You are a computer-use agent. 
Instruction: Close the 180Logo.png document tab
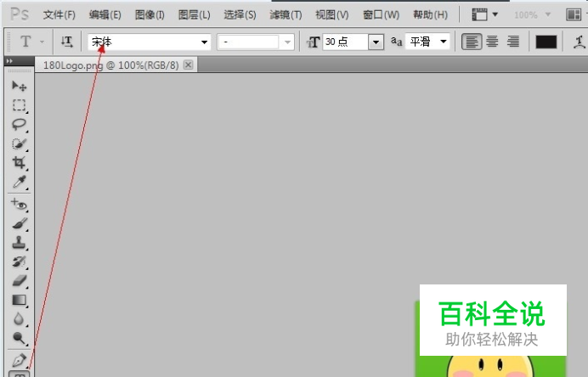tap(189, 65)
